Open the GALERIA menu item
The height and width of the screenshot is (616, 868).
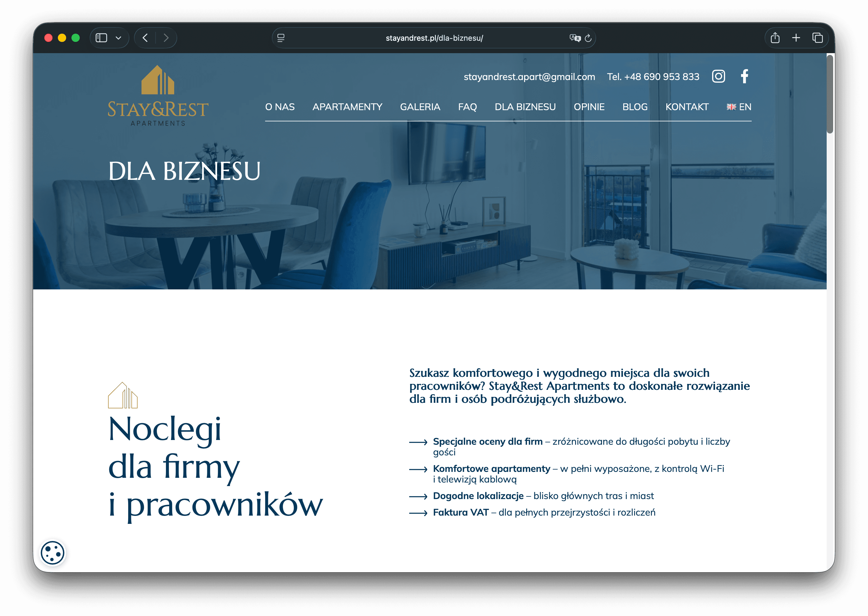[420, 107]
